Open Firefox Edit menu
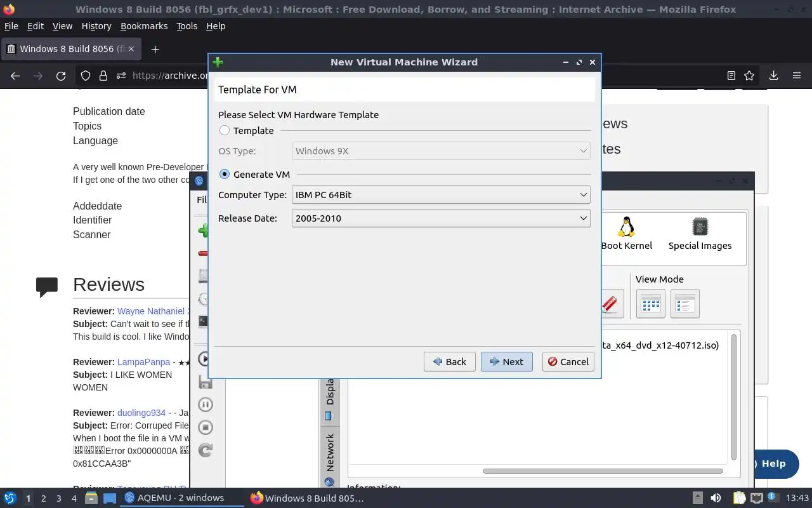Screen dimensions: 812x508 36,26
